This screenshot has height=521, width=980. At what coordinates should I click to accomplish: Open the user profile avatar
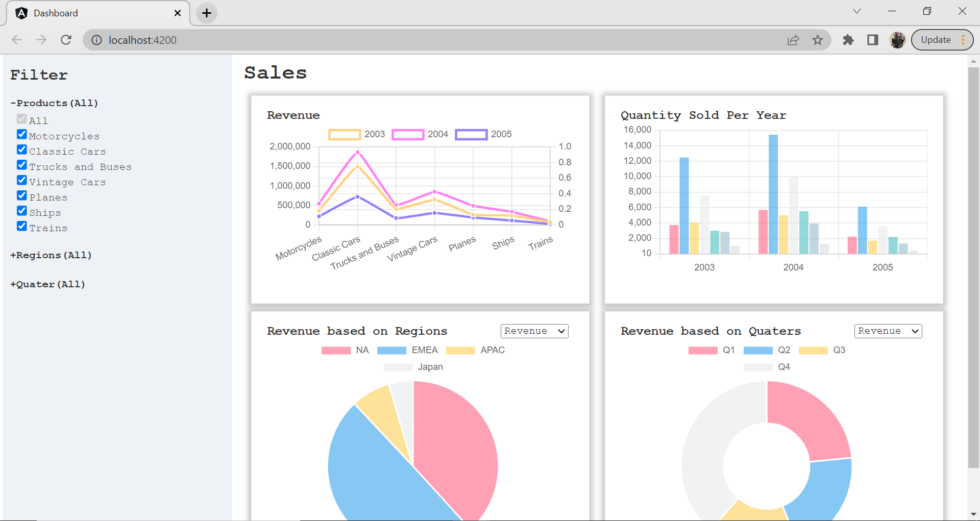[897, 40]
